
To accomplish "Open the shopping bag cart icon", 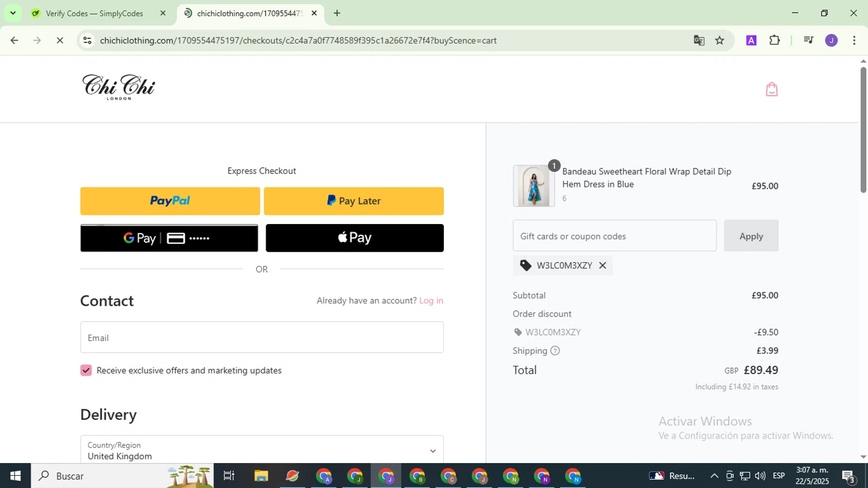I will (x=771, y=89).
